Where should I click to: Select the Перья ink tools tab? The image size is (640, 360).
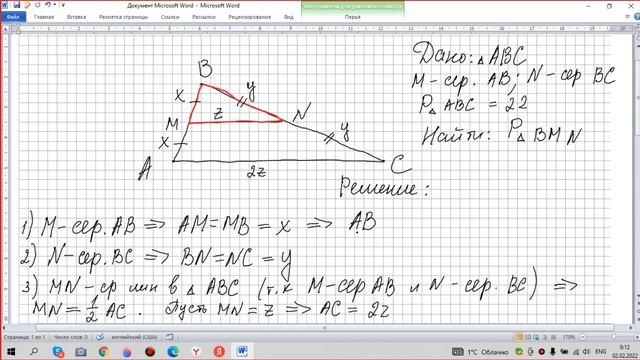pos(353,17)
